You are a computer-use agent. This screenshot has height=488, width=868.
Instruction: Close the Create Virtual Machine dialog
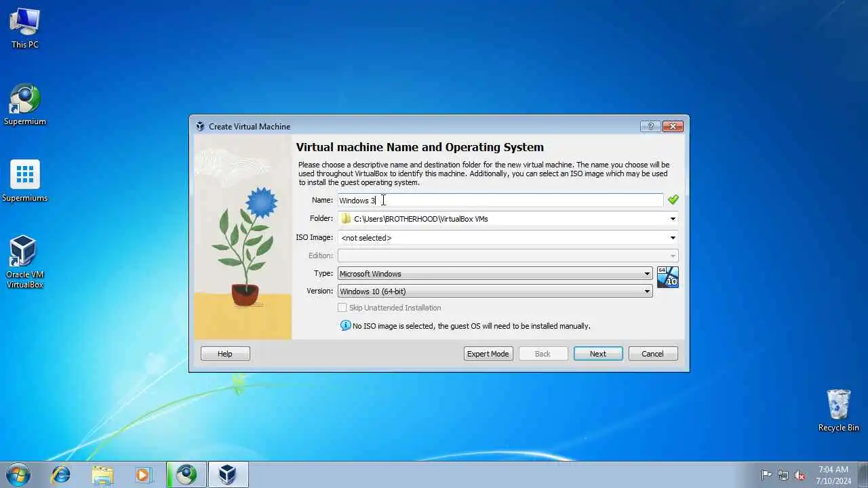tap(673, 126)
